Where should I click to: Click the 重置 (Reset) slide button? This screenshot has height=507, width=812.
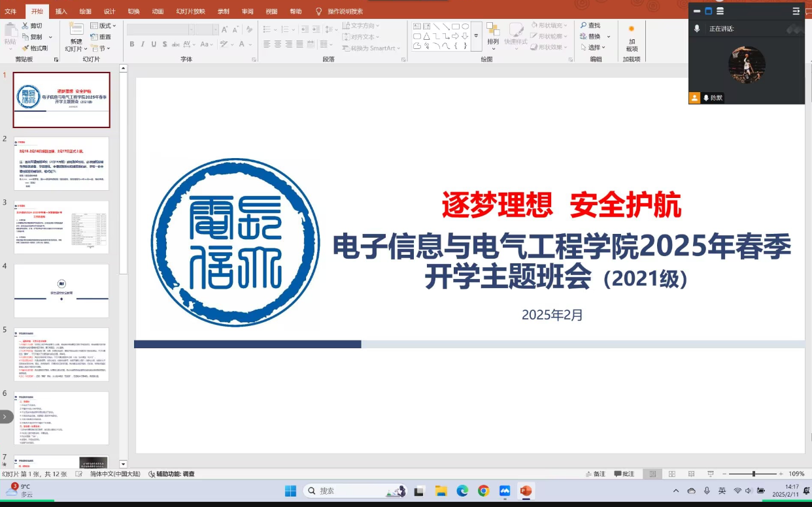(x=101, y=37)
